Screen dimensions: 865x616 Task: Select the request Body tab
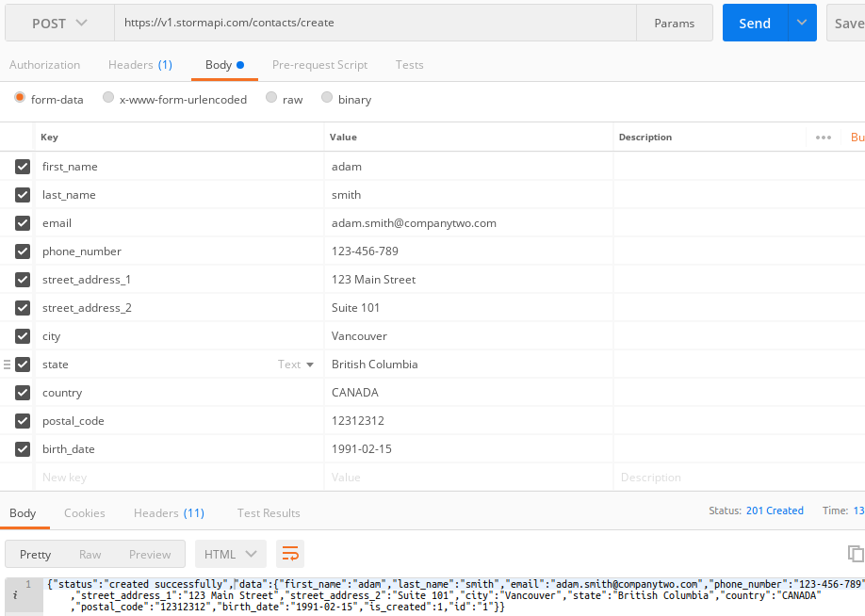coord(224,65)
